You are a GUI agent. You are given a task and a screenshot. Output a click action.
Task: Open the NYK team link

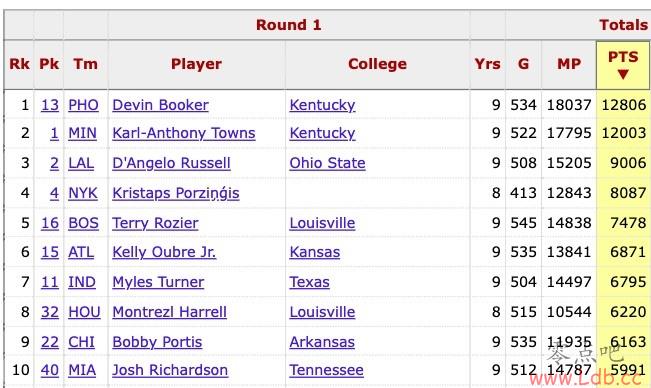pyautogui.click(x=83, y=193)
